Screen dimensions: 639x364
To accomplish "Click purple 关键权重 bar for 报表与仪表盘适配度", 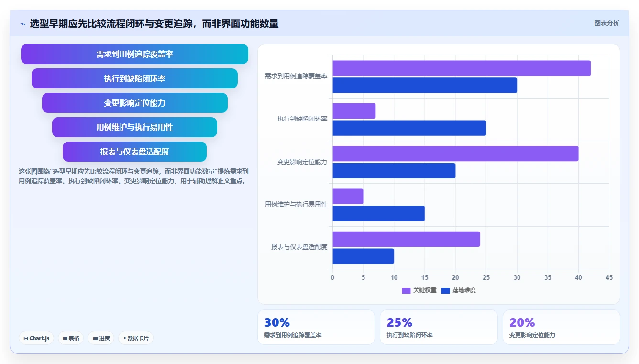I will click(x=406, y=239).
